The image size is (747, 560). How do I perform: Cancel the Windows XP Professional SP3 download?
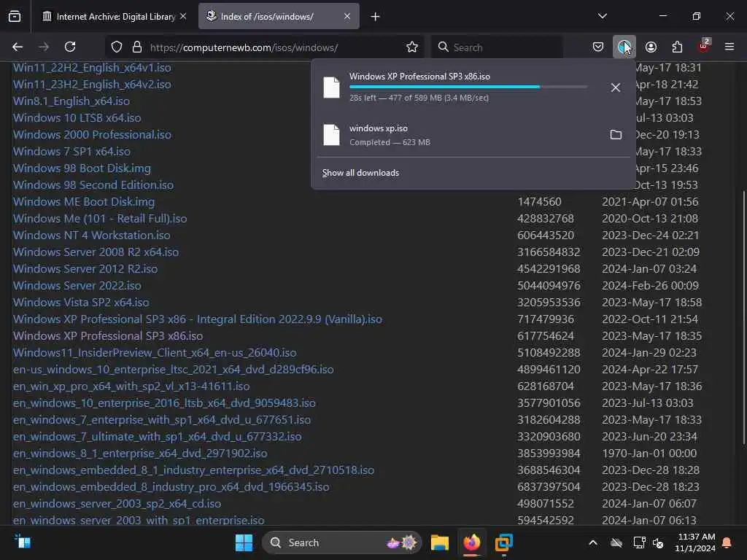point(616,87)
